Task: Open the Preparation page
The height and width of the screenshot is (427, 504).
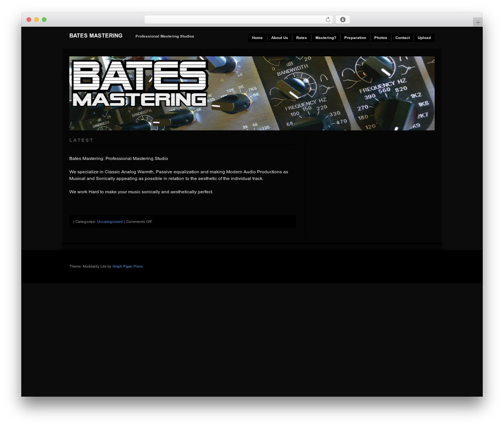Action: pos(355,38)
